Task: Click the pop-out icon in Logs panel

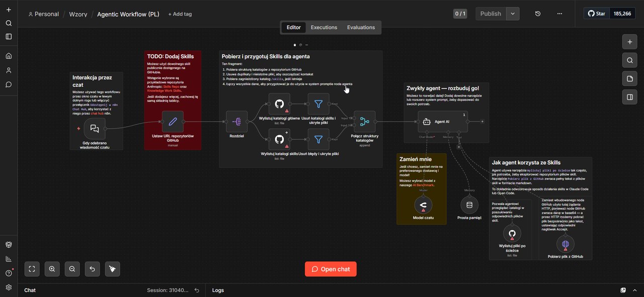Action: (x=623, y=290)
